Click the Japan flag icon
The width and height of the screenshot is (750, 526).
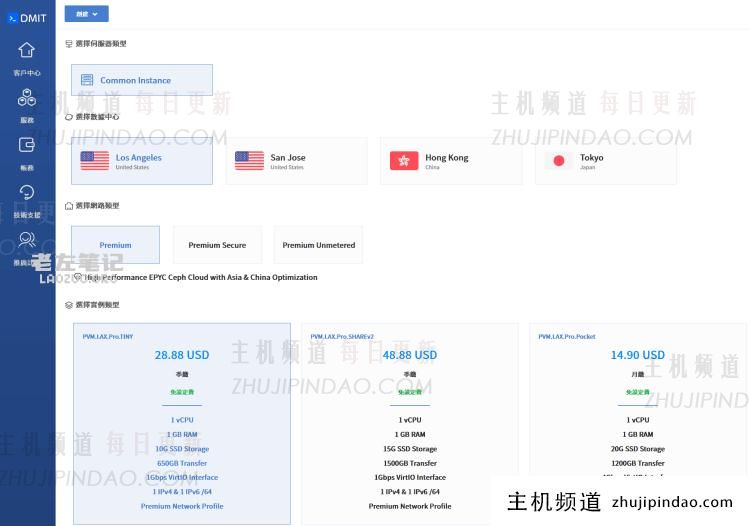coord(559,161)
